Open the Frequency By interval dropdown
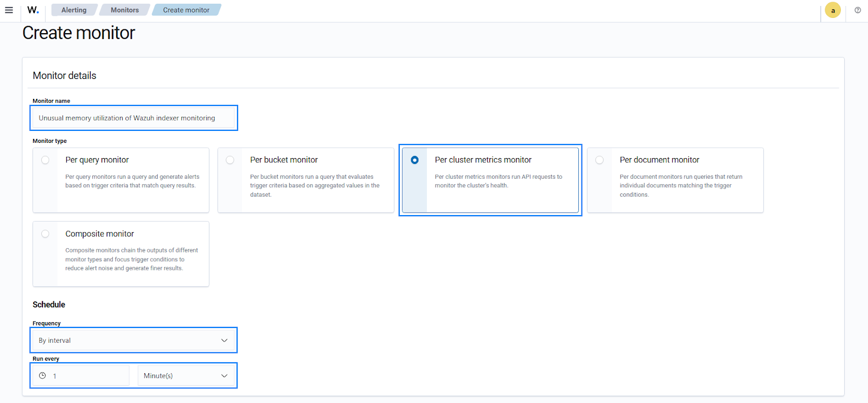868x403 pixels. click(133, 340)
